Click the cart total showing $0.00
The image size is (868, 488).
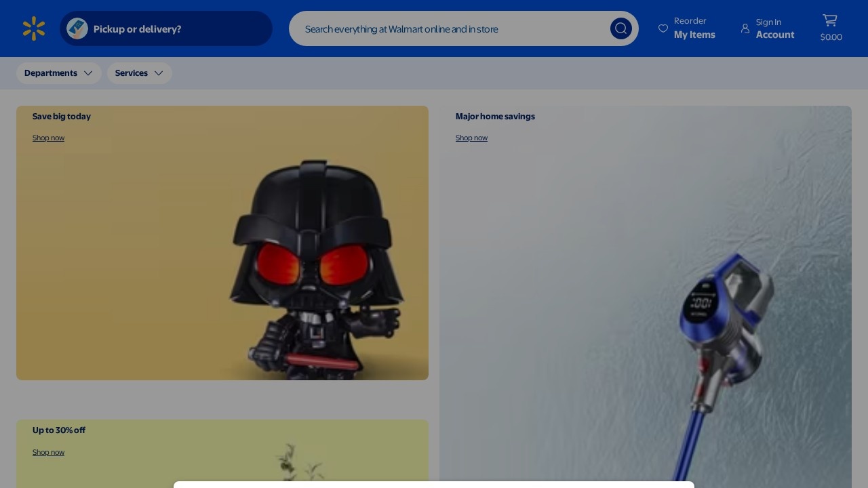pyautogui.click(x=831, y=37)
